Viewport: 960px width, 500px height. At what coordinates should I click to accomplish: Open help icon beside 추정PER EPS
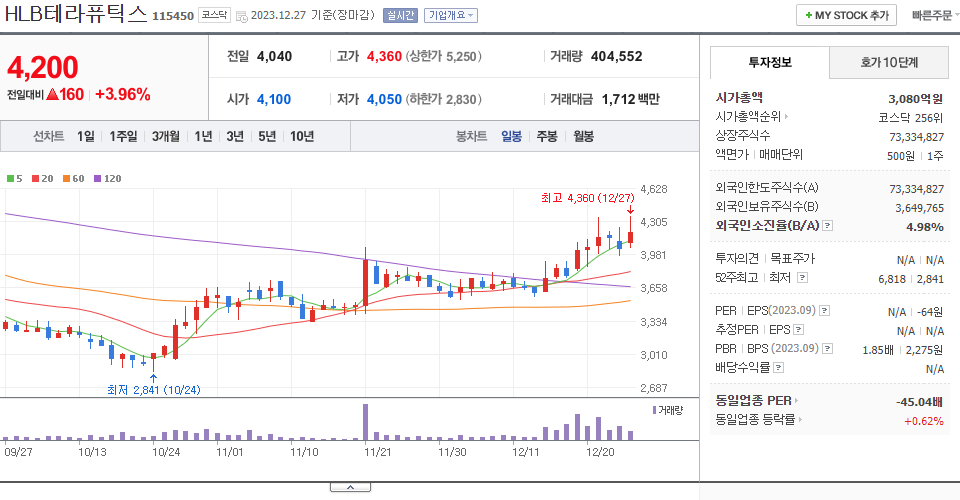[x=798, y=330]
